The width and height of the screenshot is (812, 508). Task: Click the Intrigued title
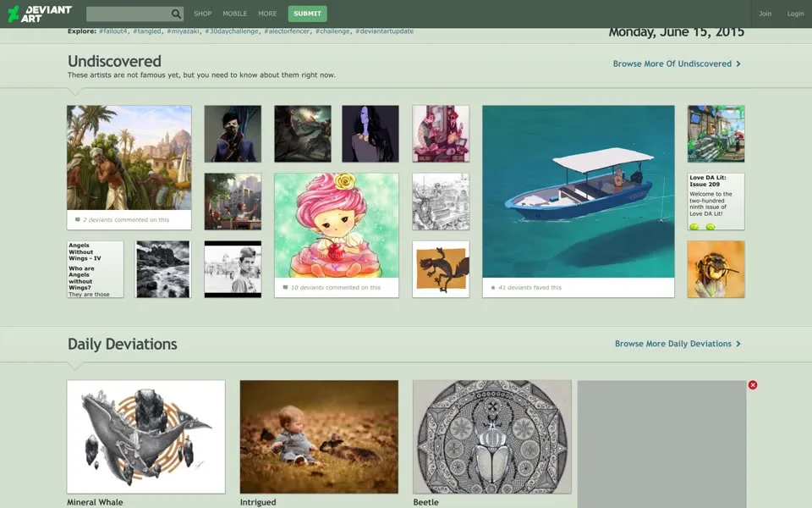(258, 502)
